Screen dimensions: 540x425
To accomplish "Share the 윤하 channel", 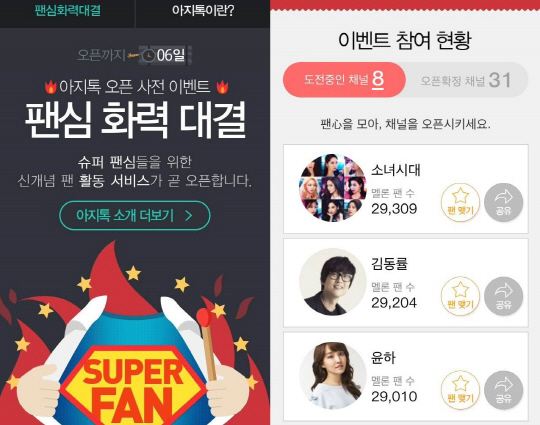I will (x=503, y=390).
